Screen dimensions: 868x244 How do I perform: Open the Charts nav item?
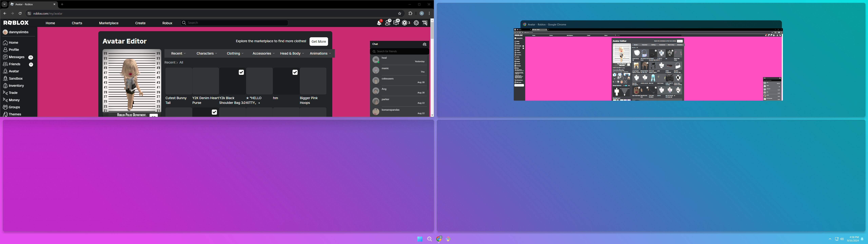77,23
